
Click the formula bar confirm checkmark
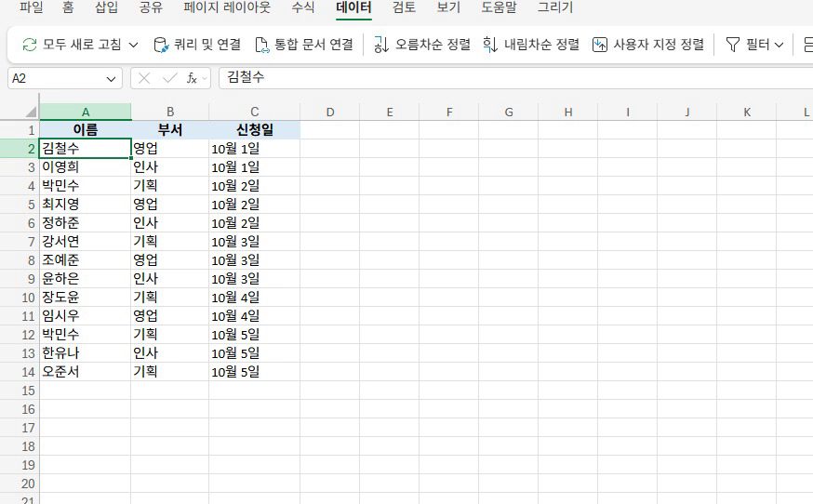[x=169, y=78]
